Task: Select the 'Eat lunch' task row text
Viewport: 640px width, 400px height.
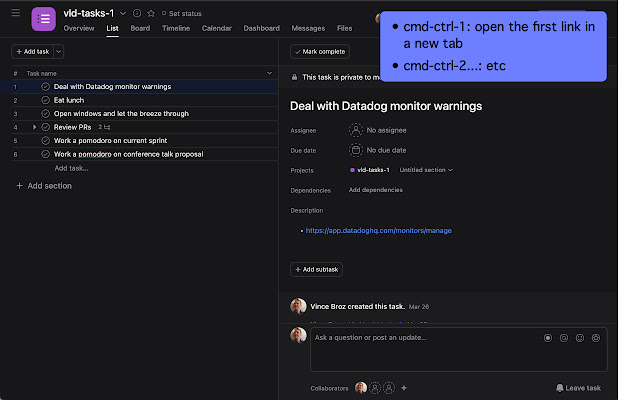Action: point(69,100)
